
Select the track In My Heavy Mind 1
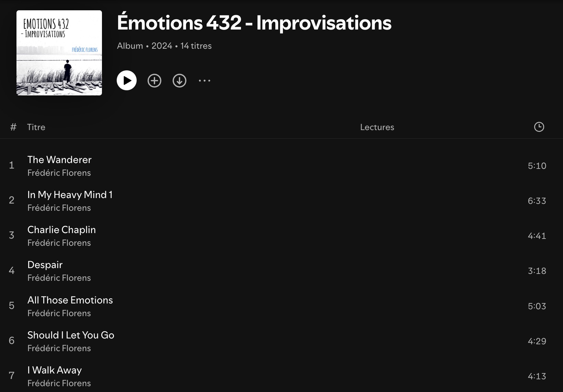70,195
